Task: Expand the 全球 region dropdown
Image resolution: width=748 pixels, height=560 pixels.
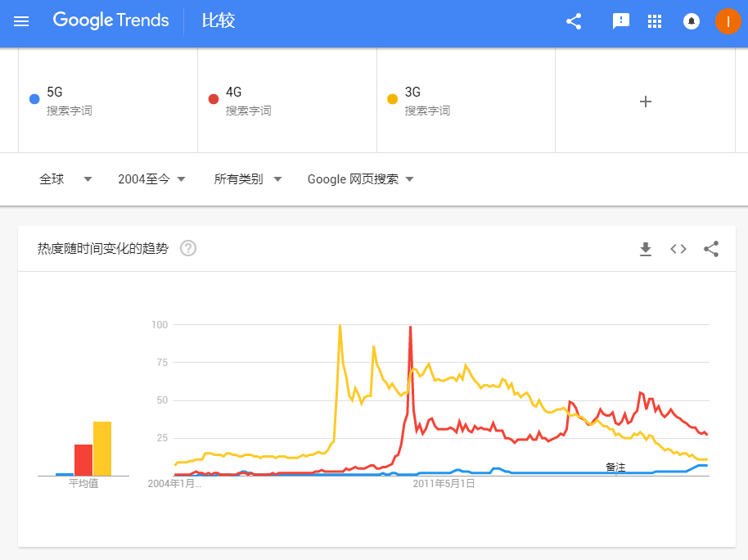Action: click(x=65, y=179)
